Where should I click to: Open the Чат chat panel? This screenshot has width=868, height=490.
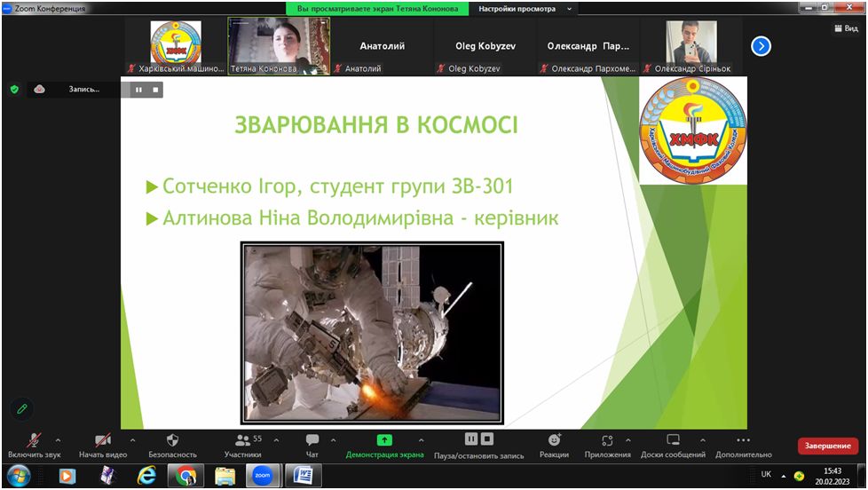[312, 446]
